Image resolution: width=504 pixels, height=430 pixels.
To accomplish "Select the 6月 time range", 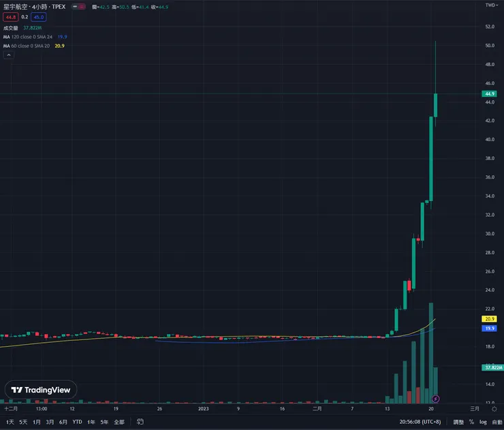I will [x=63, y=422].
